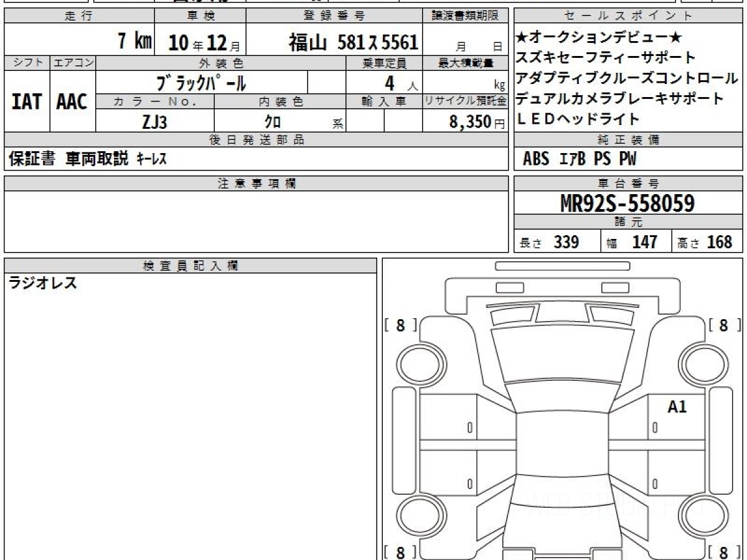Select the 走行 header cell
The width and height of the screenshot is (747, 560).
click(79, 16)
